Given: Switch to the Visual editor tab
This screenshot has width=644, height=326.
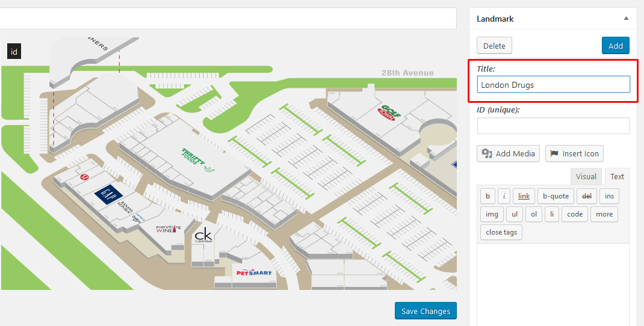Looking at the screenshot, I should click(586, 176).
